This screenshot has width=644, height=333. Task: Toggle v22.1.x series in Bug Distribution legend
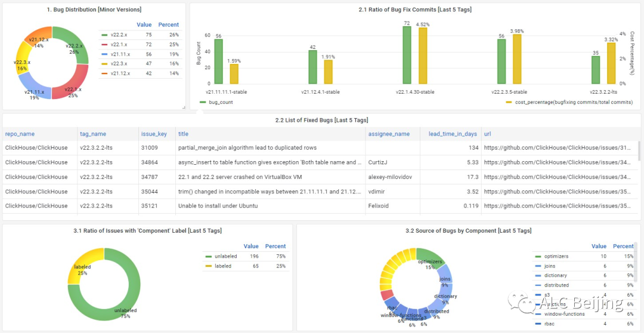tap(119, 44)
